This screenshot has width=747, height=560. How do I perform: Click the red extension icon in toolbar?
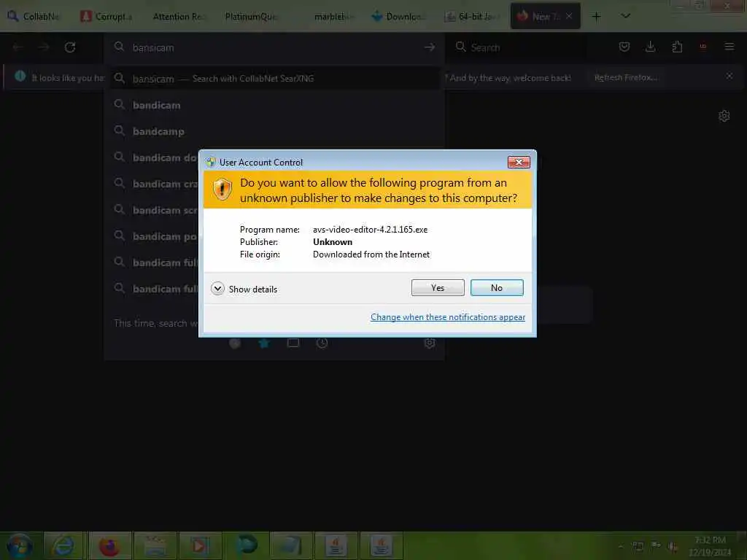(703, 47)
